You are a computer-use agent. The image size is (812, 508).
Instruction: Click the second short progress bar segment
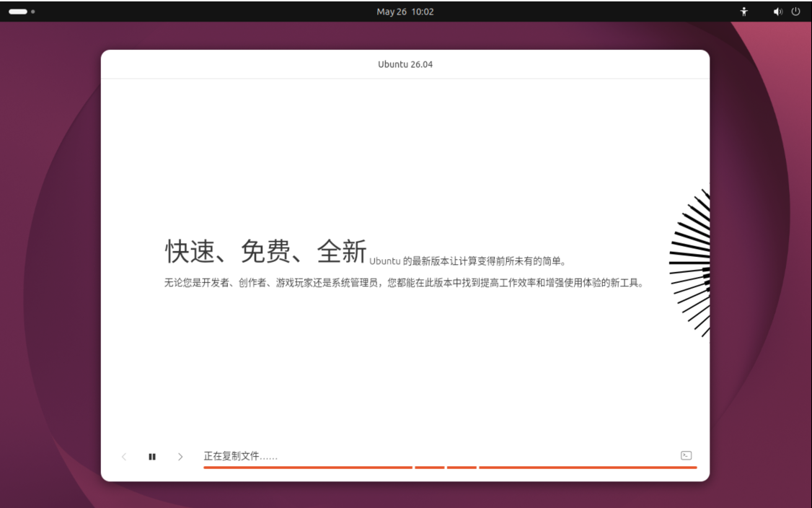pyautogui.click(x=429, y=468)
